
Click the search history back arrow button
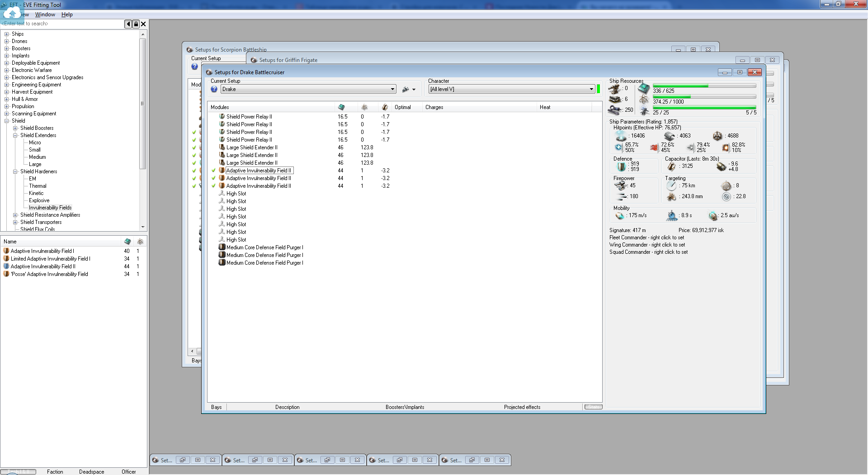(x=128, y=24)
